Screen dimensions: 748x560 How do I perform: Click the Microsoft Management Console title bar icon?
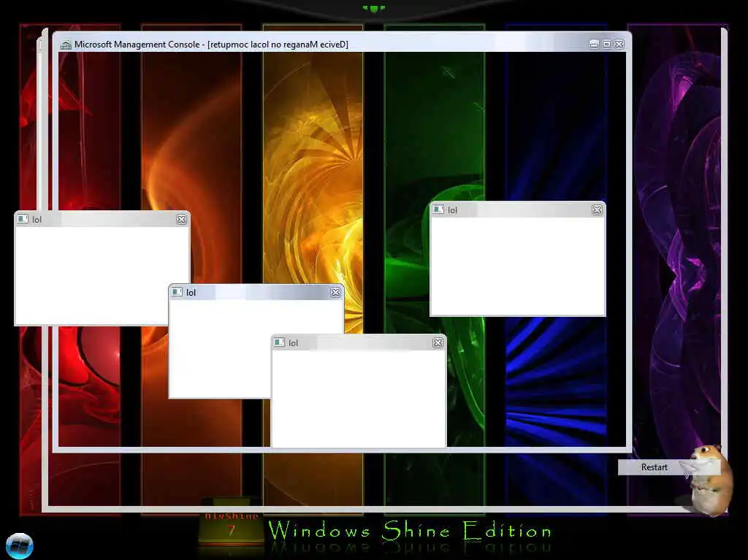tap(65, 45)
